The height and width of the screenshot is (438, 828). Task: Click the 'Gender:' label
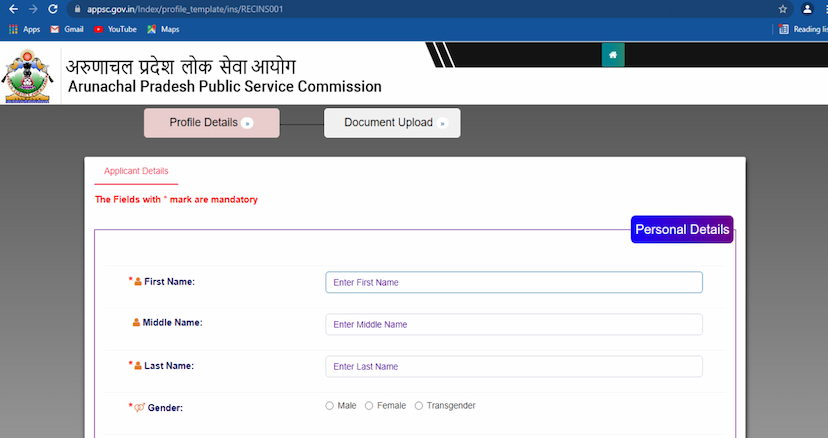coord(165,408)
